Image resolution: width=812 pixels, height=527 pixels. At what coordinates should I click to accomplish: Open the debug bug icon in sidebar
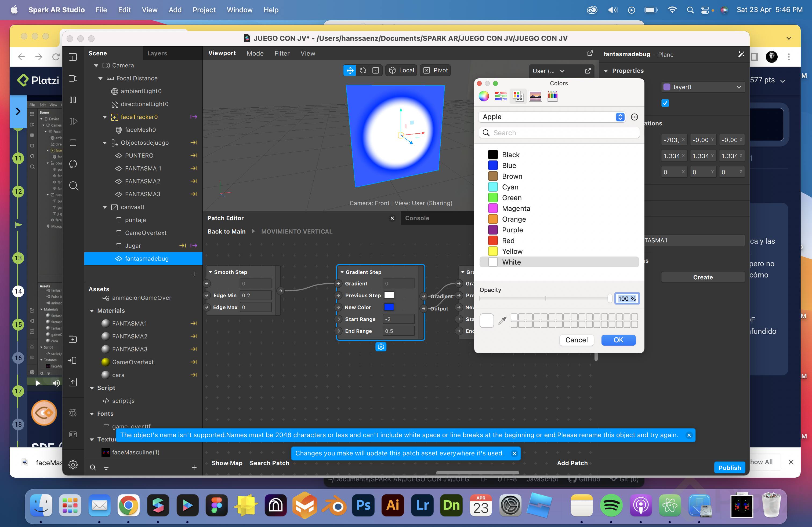(x=73, y=413)
